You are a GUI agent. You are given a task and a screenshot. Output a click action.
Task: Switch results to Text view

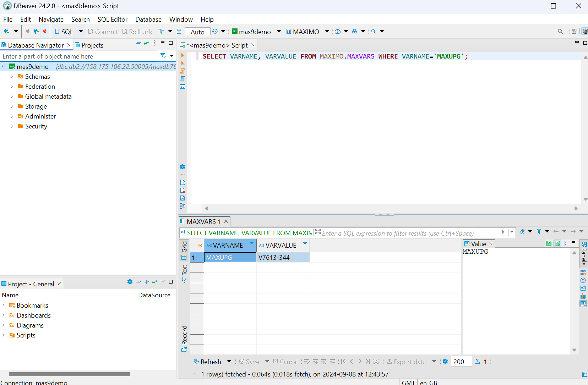pyautogui.click(x=184, y=273)
